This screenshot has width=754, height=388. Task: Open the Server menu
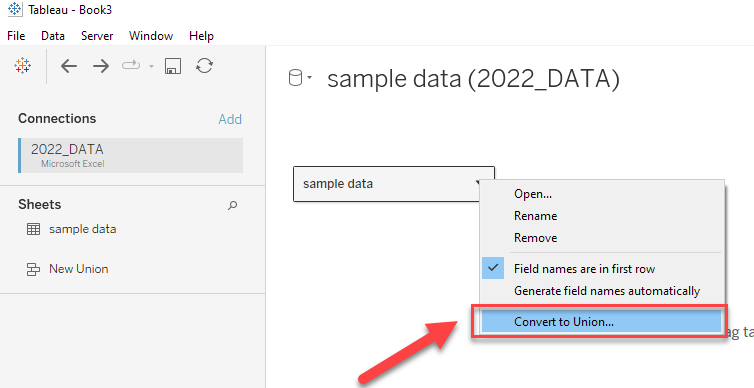97,36
